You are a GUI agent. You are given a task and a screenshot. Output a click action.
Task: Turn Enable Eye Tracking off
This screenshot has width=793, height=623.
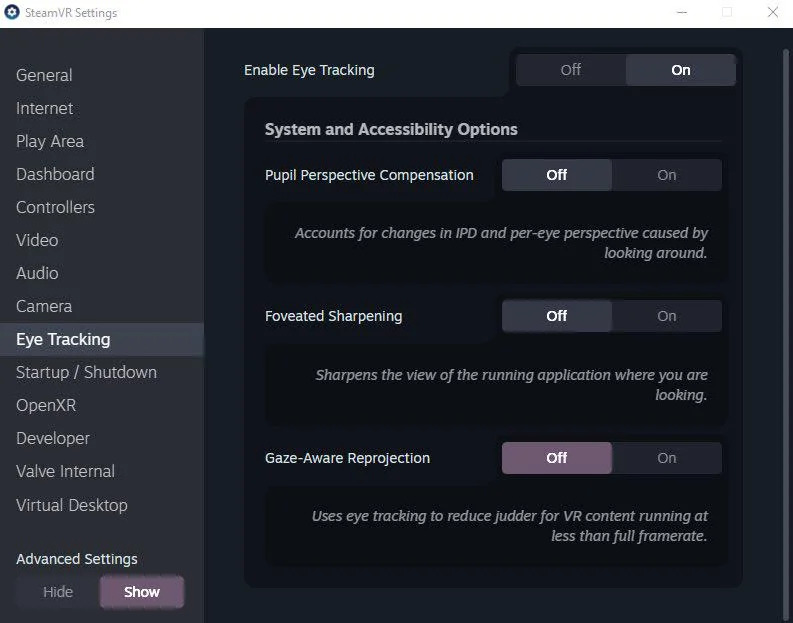point(571,70)
